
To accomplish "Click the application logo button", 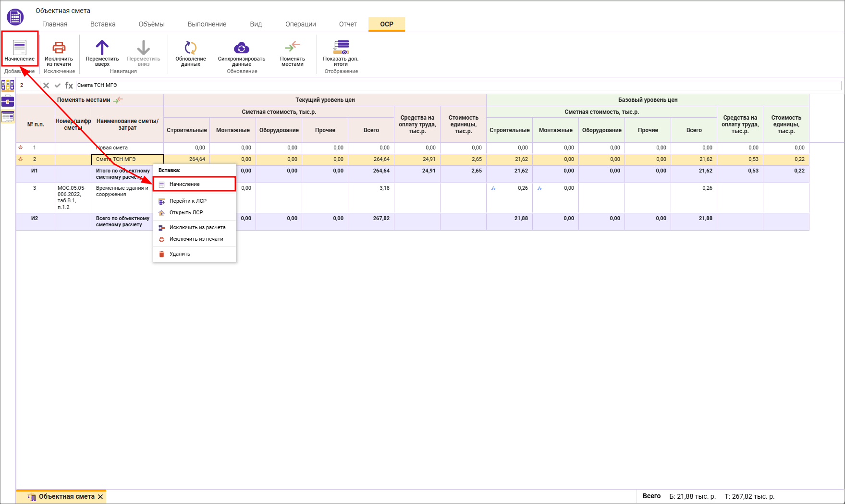I will click(x=15, y=17).
